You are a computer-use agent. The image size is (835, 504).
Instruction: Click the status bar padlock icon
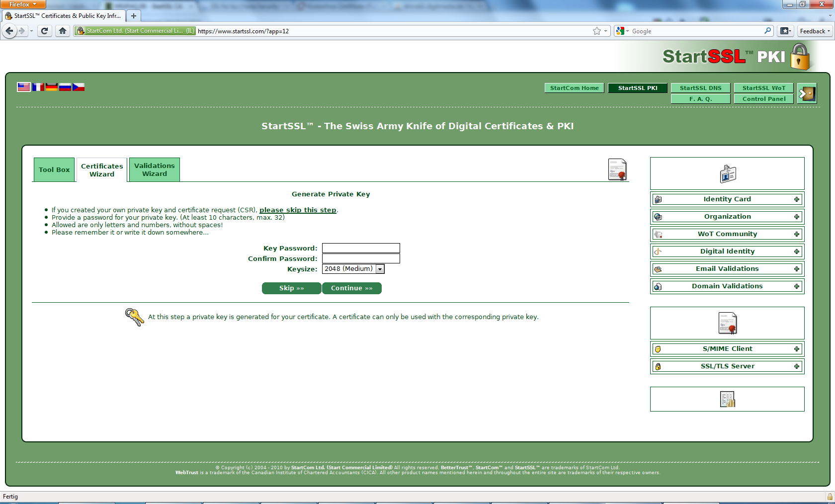[x=830, y=497]
